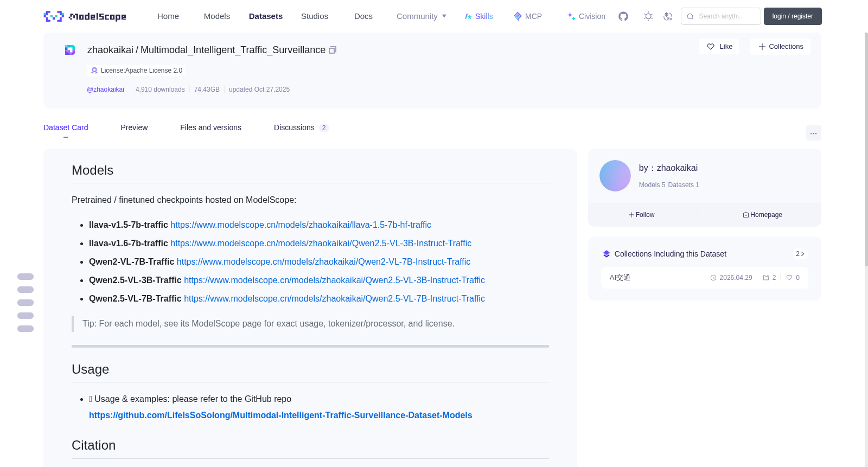Expand the Community dropdown
868x467 pixels.
[422, 16]
